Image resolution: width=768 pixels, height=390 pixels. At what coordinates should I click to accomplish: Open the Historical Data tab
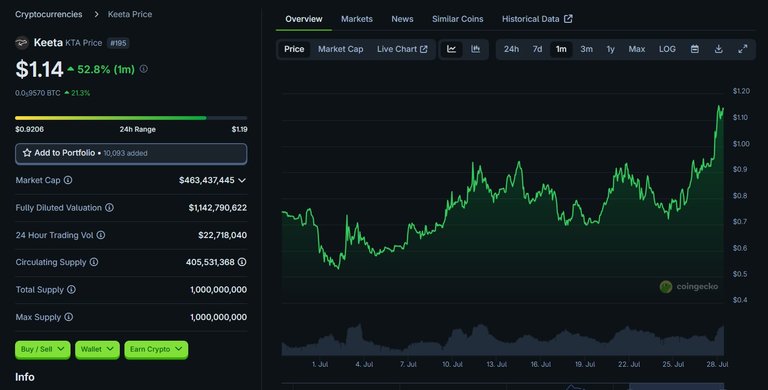[x=537, y=19]
